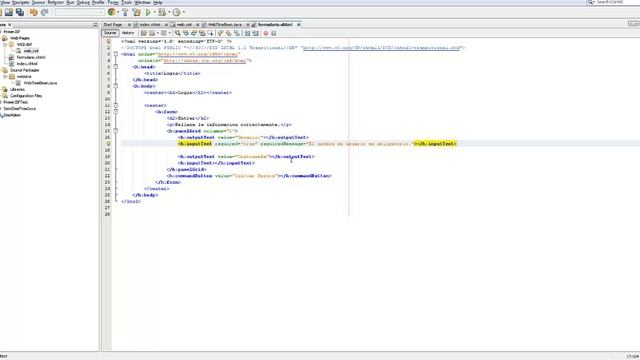Click the Next Bookmark editor icon

[229, 33]
